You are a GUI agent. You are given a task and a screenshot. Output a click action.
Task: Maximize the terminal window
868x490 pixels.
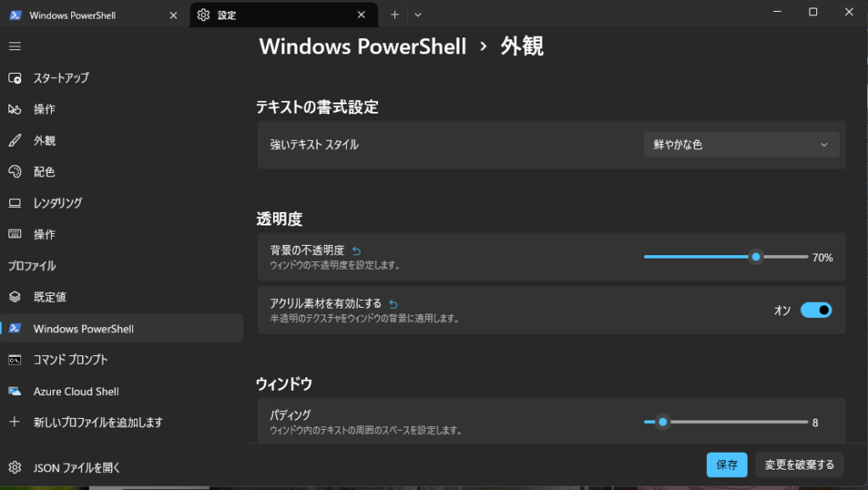813,12
